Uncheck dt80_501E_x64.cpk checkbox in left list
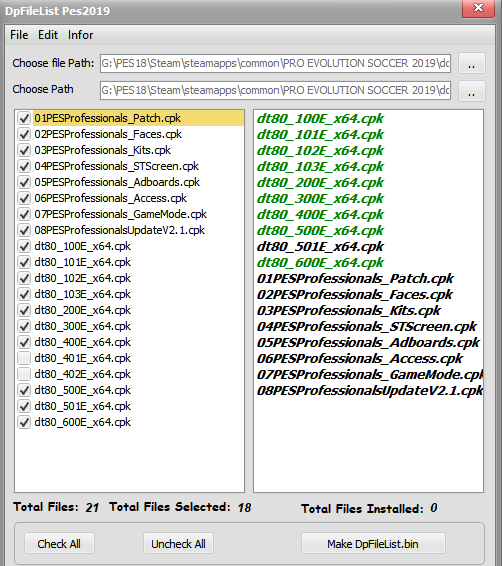 click(24, 406)
